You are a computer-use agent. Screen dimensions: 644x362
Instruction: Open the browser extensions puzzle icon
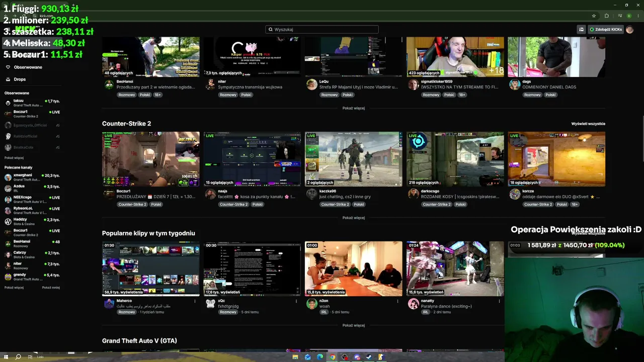(x=606, y=16)
